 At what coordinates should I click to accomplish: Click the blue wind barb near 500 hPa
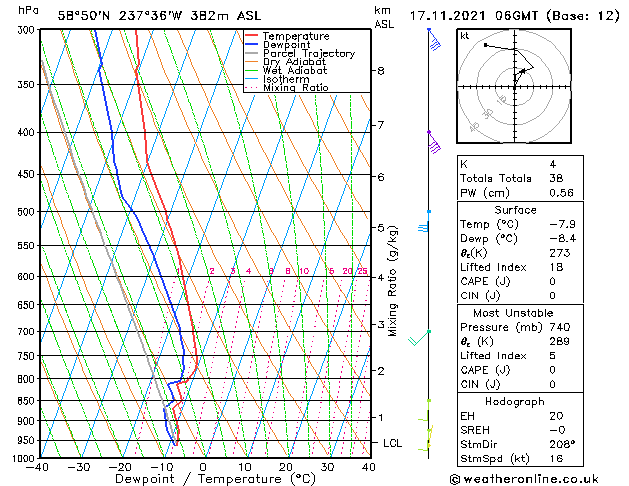[x=424, y=222]
